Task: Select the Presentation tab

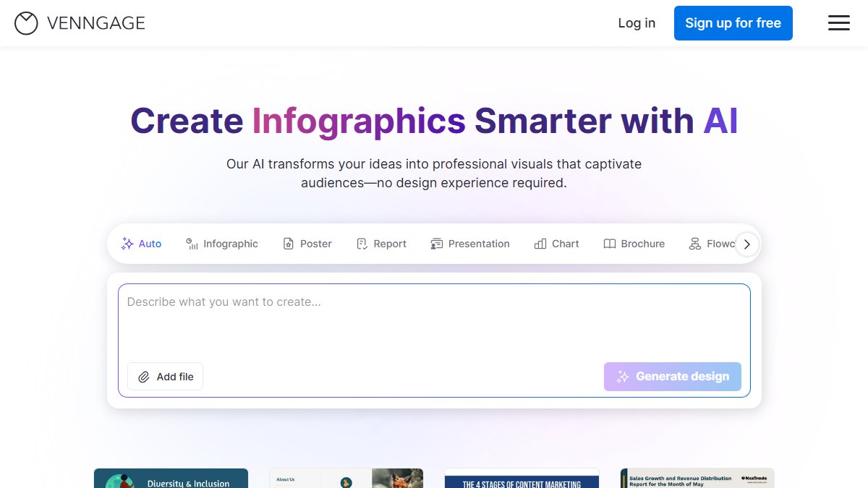Action: click(470, 244)
